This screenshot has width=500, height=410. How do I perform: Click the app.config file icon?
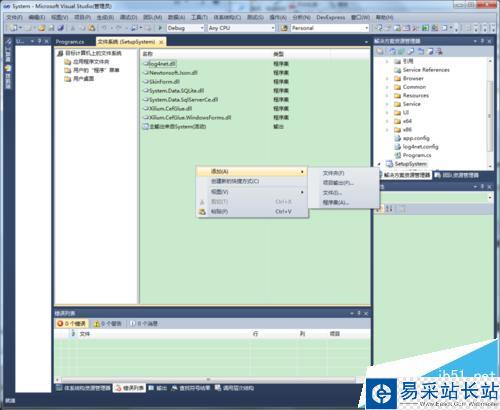click(397, 138)
